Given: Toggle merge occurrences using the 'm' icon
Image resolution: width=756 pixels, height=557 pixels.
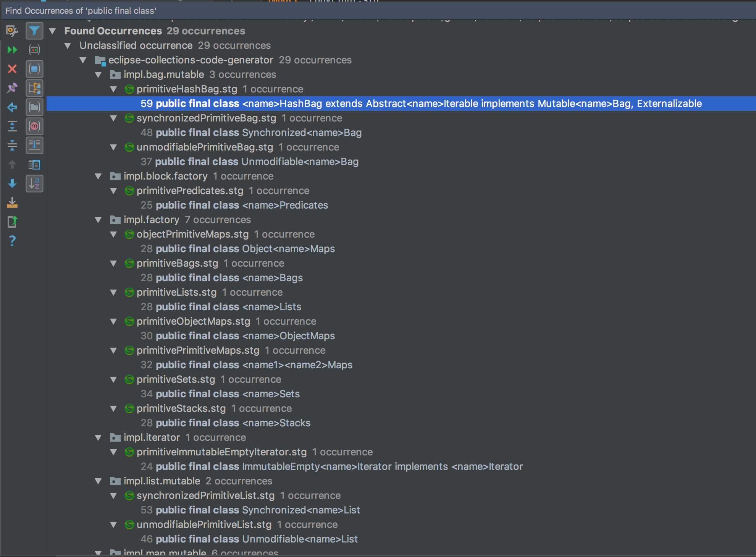Looking at the screenshot, I should pos(34,126).
